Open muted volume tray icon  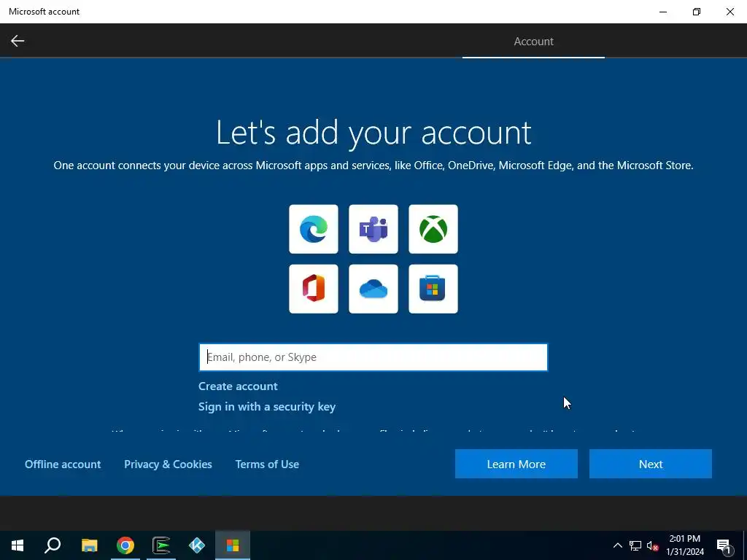coord(652,545)
